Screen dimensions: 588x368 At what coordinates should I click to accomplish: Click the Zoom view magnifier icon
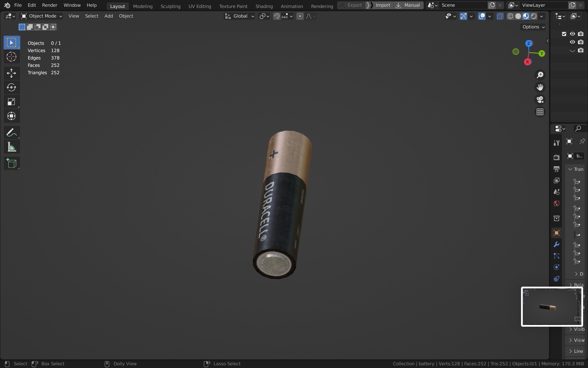click(540, 75)
